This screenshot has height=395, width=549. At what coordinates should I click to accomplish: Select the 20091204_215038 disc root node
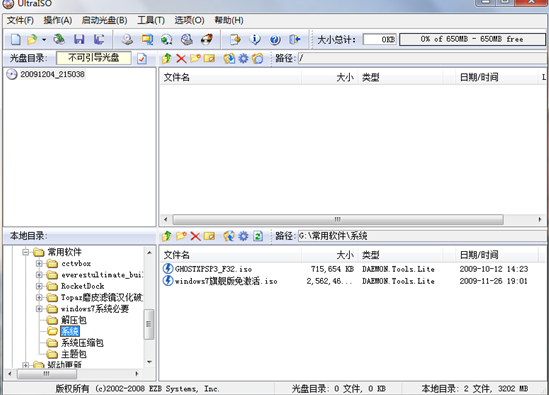pyautogui.click(x=52, y=74)
